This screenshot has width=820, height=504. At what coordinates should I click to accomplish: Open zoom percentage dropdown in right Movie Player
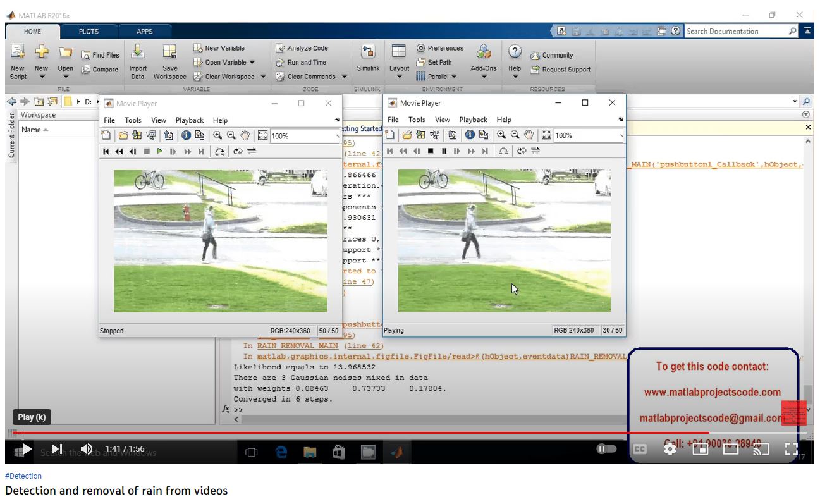(621, 135)
